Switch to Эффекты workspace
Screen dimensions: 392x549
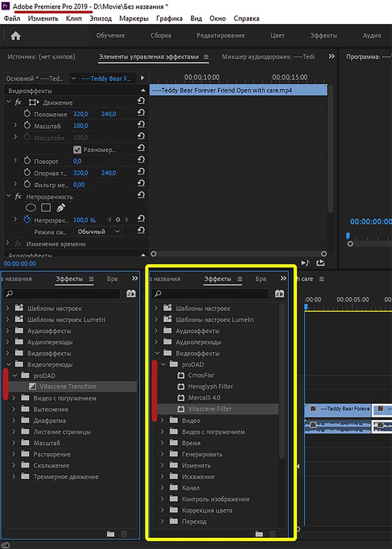coord(324,35)
